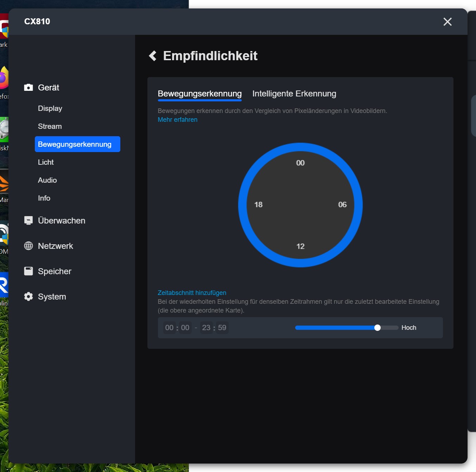The image size is (476, 472).
Task: Switch to the Intelligente Erkennung tab
Action: click(294, 94)
